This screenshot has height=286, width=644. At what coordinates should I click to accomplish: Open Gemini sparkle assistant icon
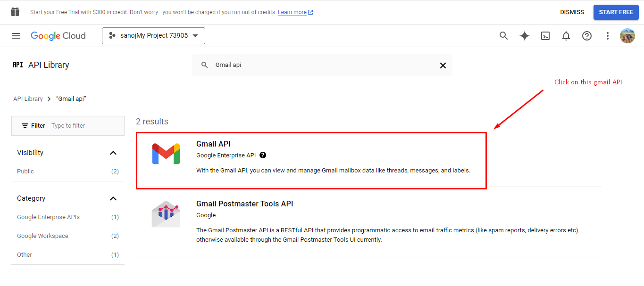[525, 36]
